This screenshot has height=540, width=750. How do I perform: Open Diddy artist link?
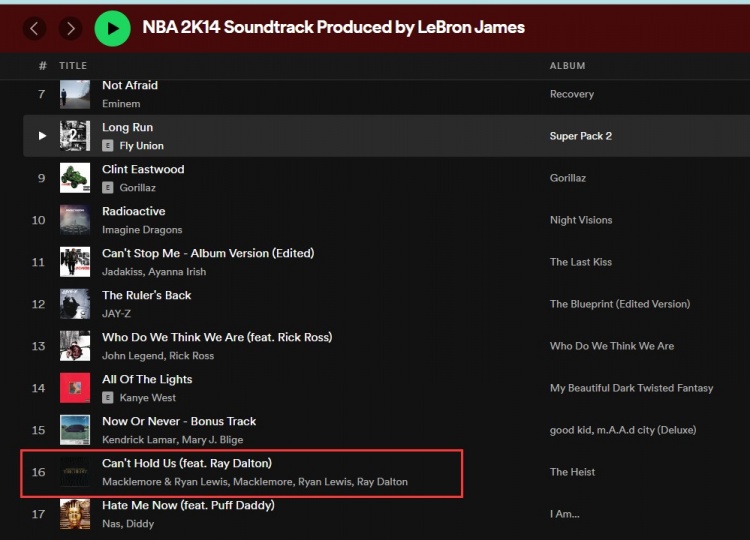tap(141, 524)
